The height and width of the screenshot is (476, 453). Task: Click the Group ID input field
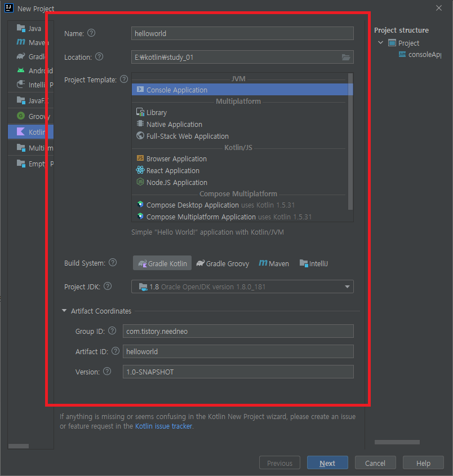238,331
